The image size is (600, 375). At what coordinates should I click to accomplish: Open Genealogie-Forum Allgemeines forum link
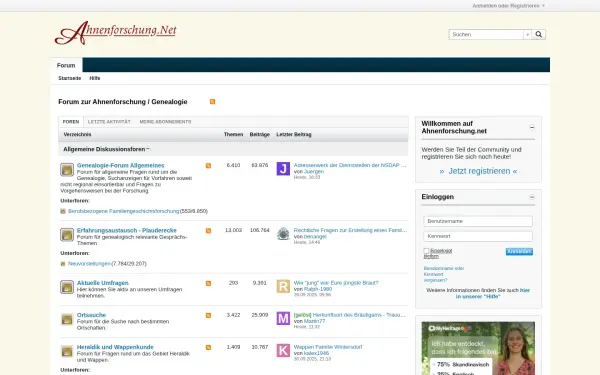[121, 165]
